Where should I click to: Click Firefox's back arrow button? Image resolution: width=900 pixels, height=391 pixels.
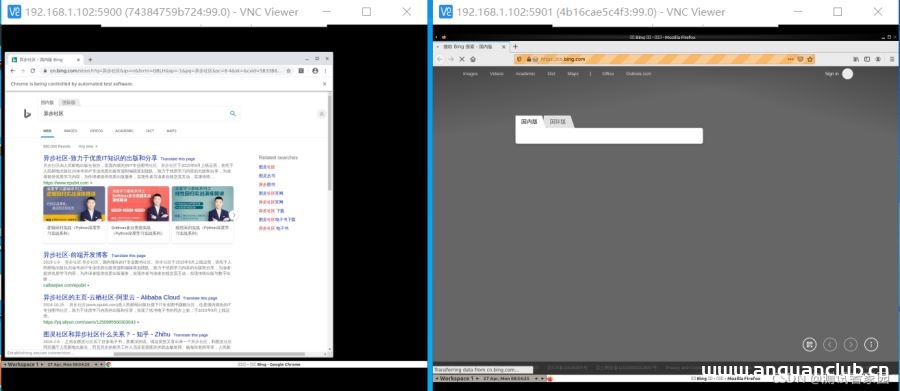point(440,59)
